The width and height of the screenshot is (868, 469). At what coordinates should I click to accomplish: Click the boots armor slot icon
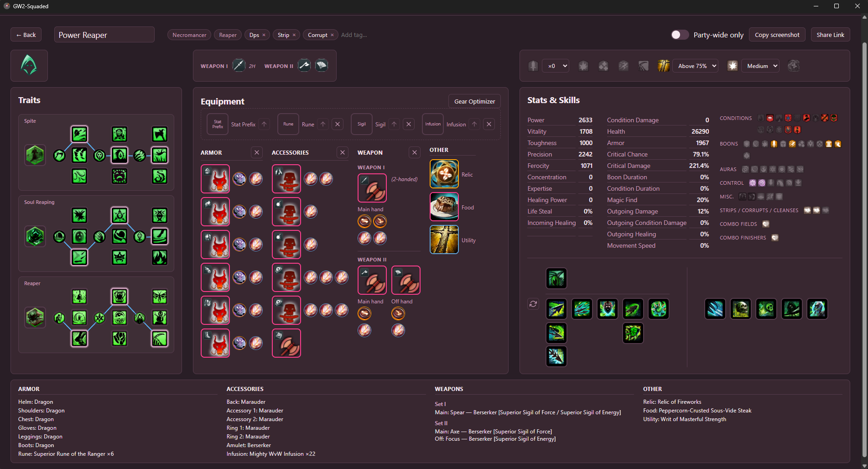(215, 343)
